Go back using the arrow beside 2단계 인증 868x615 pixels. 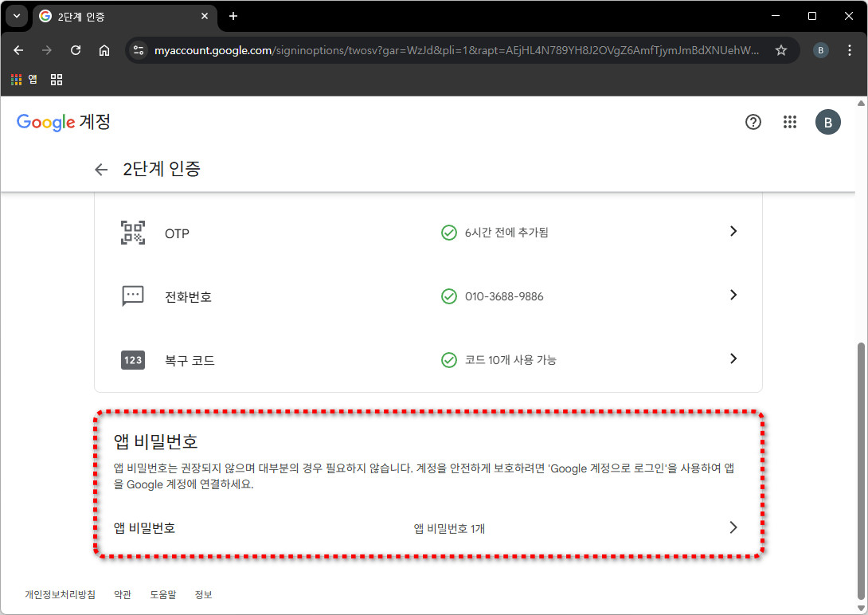101,170
